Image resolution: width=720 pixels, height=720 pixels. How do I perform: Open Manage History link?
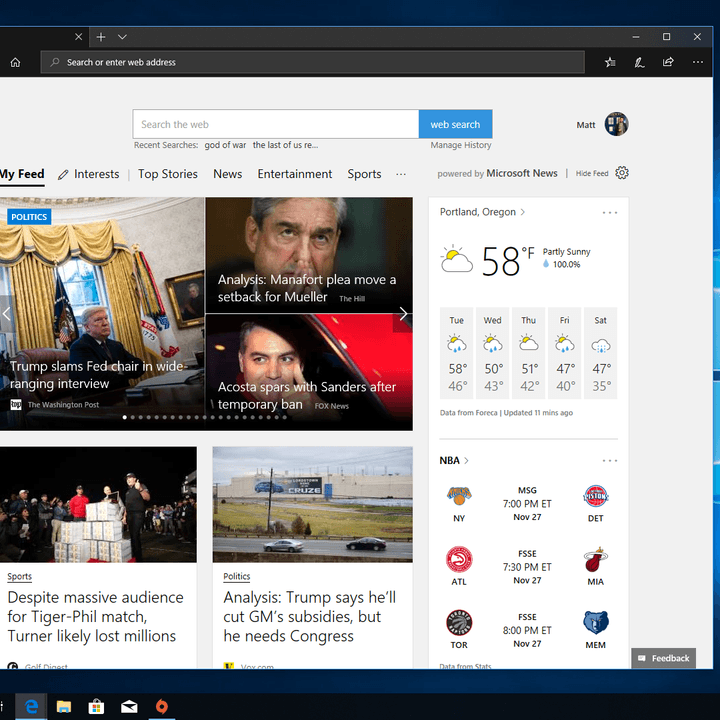(461, 145)
